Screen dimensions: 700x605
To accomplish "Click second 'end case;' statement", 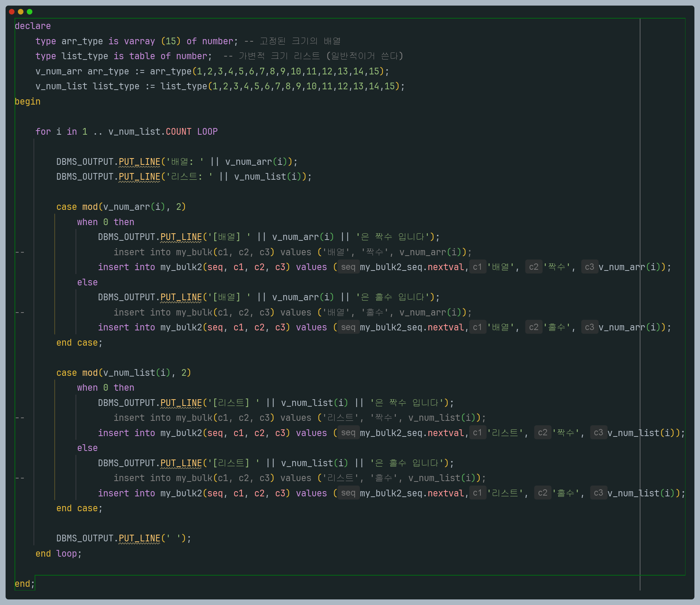I will coord(79,508).
